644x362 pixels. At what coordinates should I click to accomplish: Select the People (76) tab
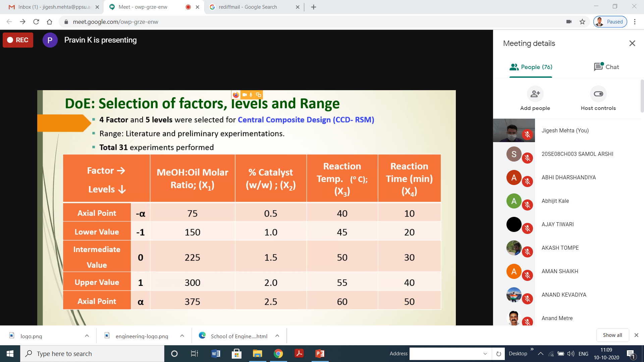[x=531, y=67]
